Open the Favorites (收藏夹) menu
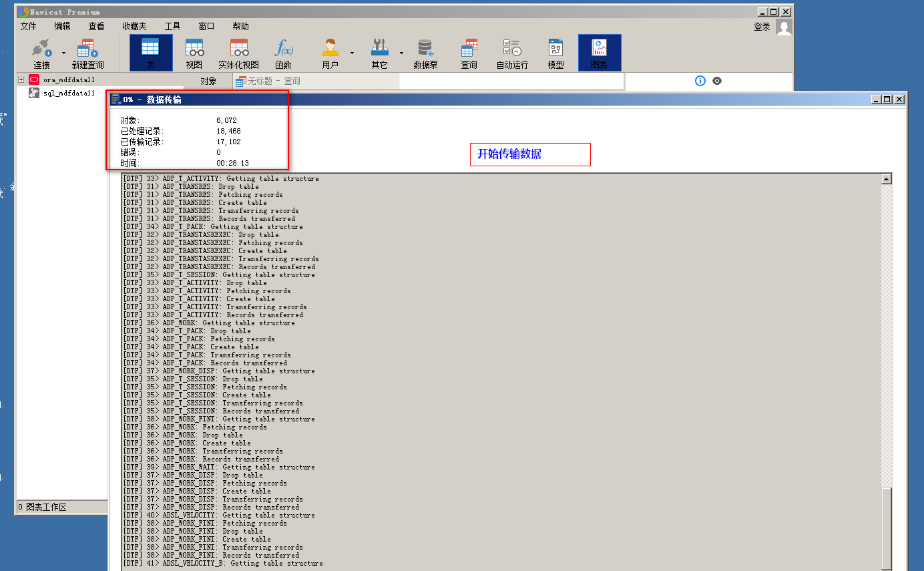This screenshot has width=924, height=571. (x=134, y=26)
